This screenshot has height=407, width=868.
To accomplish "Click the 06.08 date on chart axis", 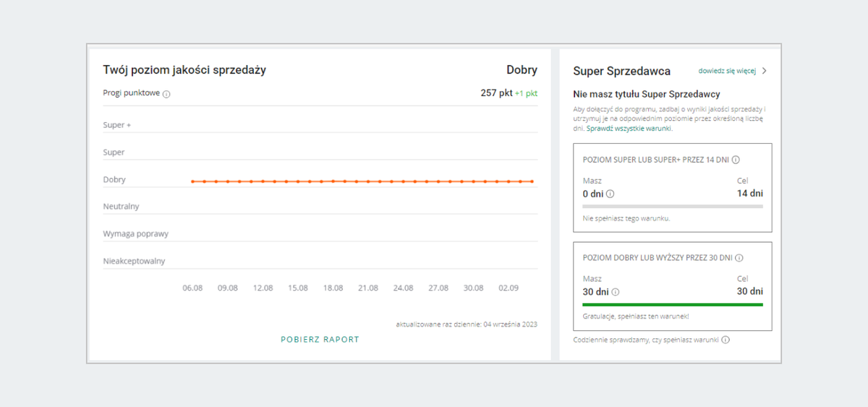I will pos(192,288).
